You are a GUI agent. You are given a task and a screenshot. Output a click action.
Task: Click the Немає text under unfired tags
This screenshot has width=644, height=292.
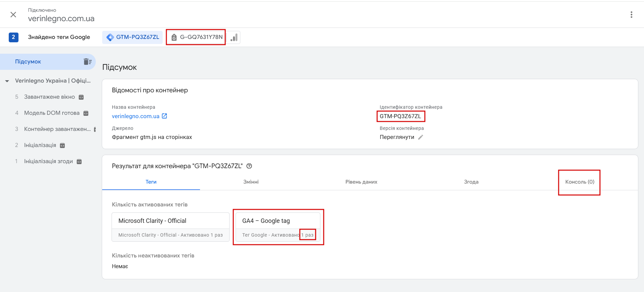[120, 266]
